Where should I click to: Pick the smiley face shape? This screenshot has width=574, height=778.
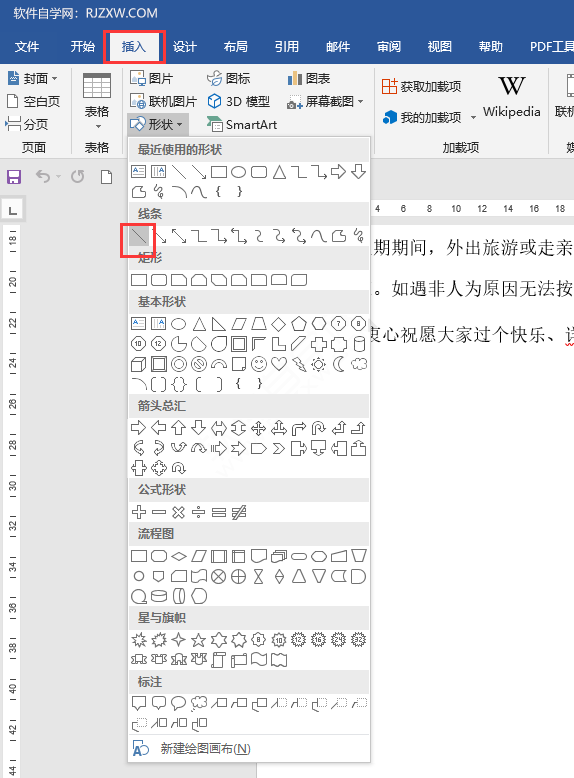[x=258, y=365]
